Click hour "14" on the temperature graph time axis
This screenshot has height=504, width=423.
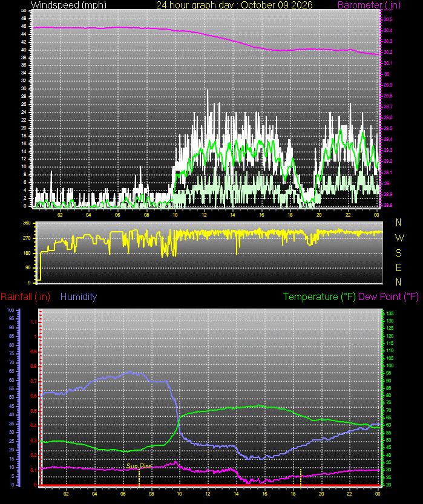[x=236, y=494]
